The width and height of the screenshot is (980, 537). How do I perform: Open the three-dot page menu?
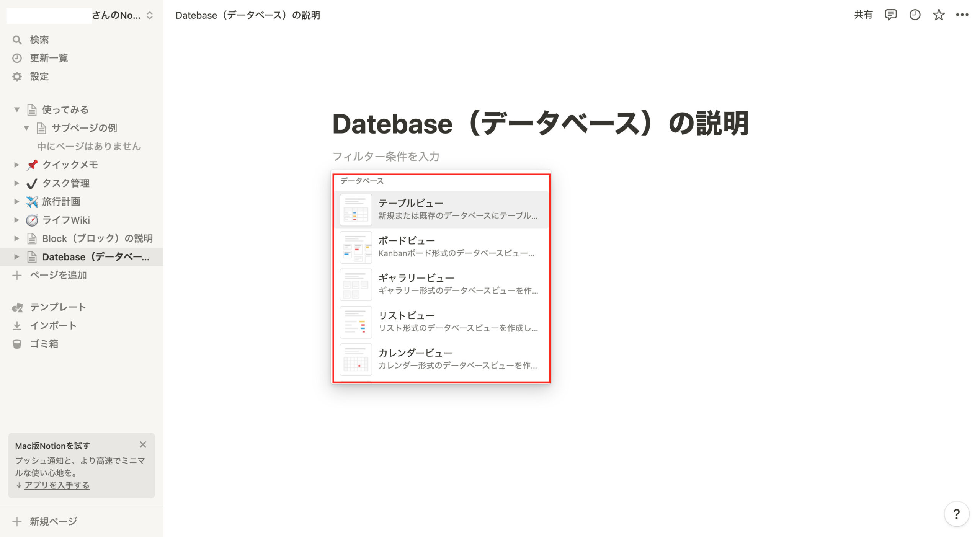pyautogui.click(x=962, y=15)
